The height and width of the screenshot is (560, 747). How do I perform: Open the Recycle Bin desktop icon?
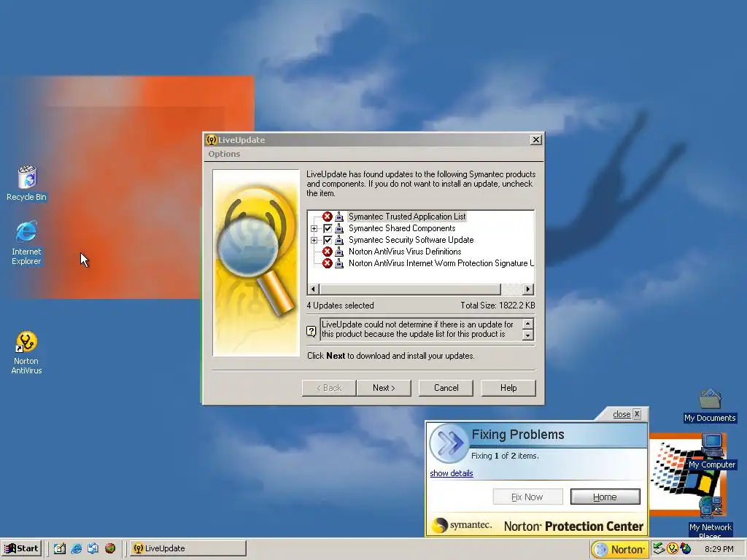point(27,183)
